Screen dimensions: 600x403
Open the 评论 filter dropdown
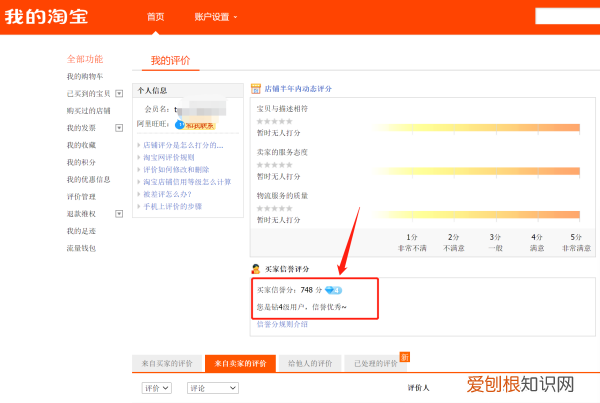213,388
